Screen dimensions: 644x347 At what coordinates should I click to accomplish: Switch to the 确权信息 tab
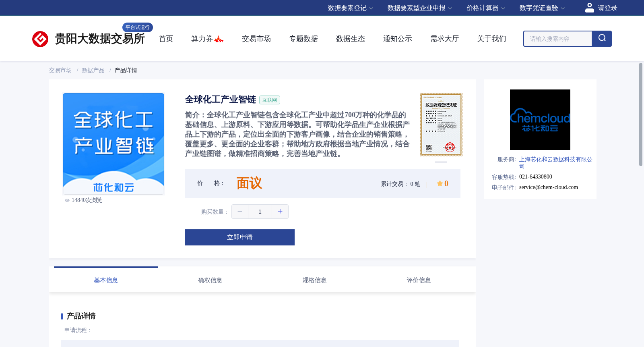point(210,280)
